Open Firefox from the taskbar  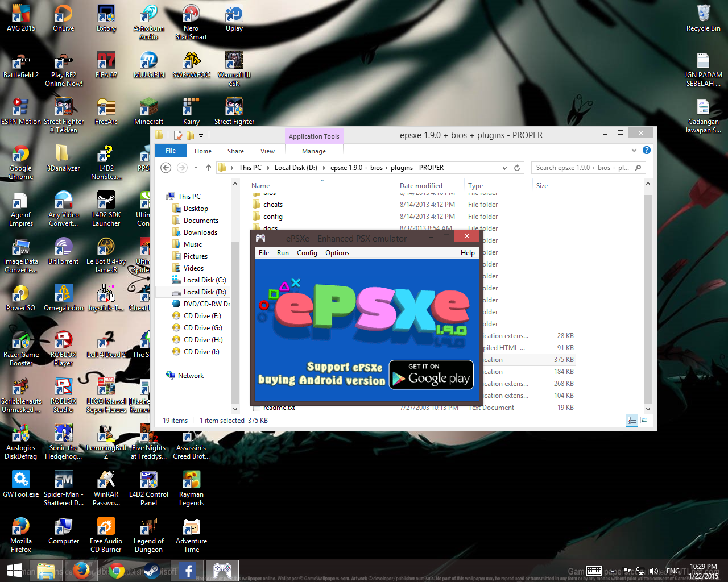pyautogui.click(x=81, y=571)
